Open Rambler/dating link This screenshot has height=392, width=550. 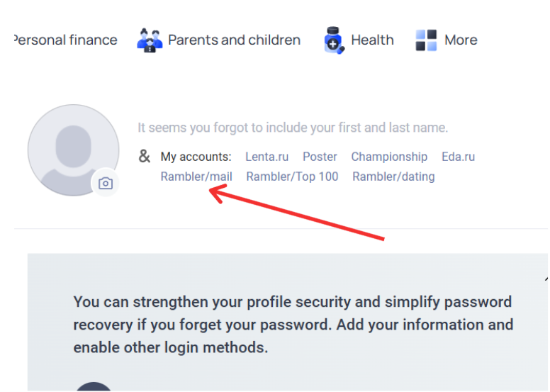click(x=393, y=177)
